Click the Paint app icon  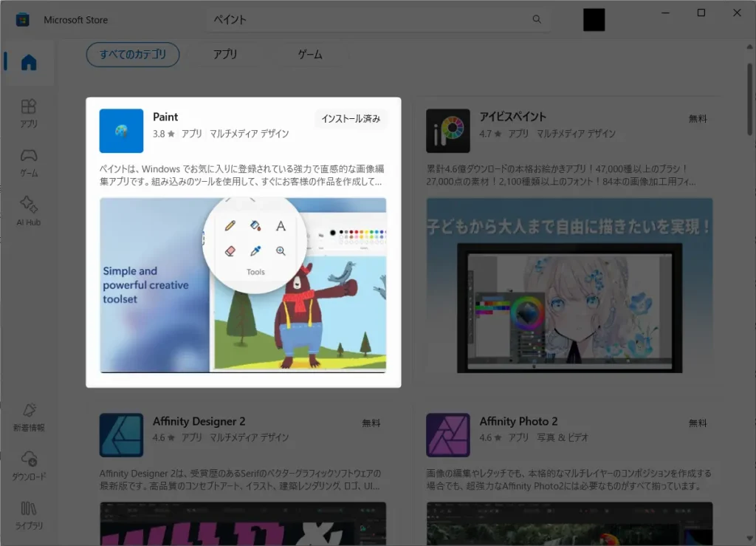pos(121,131)
